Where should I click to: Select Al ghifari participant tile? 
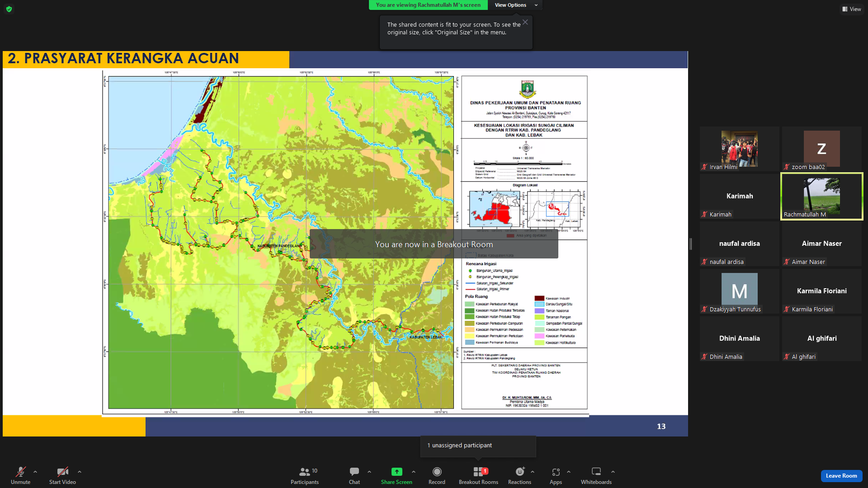pos(822,338)
